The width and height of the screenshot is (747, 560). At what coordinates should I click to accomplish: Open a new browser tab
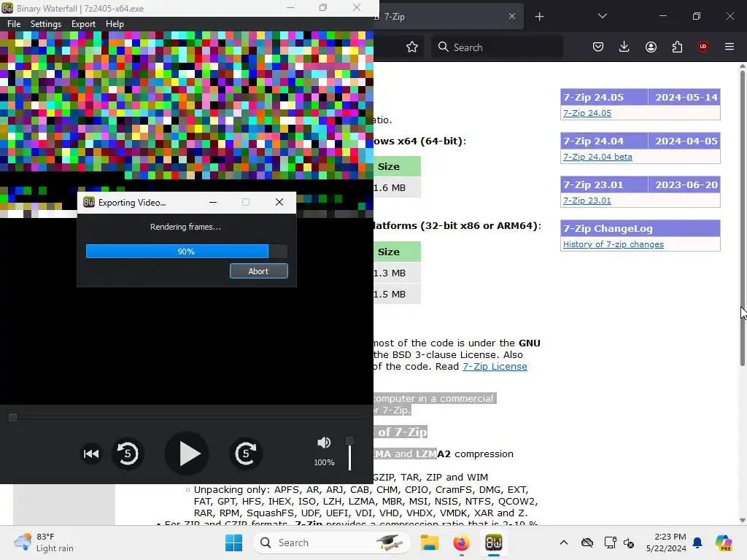pyautogui.click(x=539, y=17)
